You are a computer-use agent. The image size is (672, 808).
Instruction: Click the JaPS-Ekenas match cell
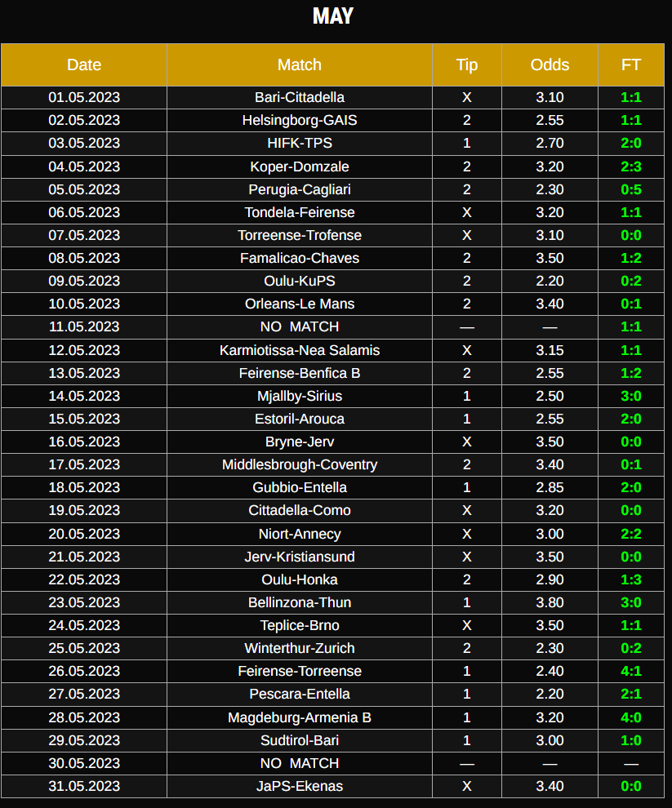pyautogui.click(x=300, y=786)
